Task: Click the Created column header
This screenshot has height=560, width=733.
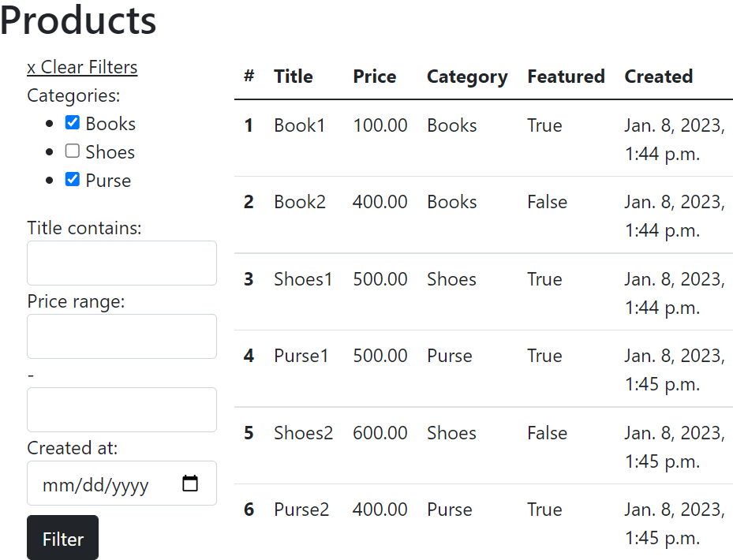Action: [658, 77]
